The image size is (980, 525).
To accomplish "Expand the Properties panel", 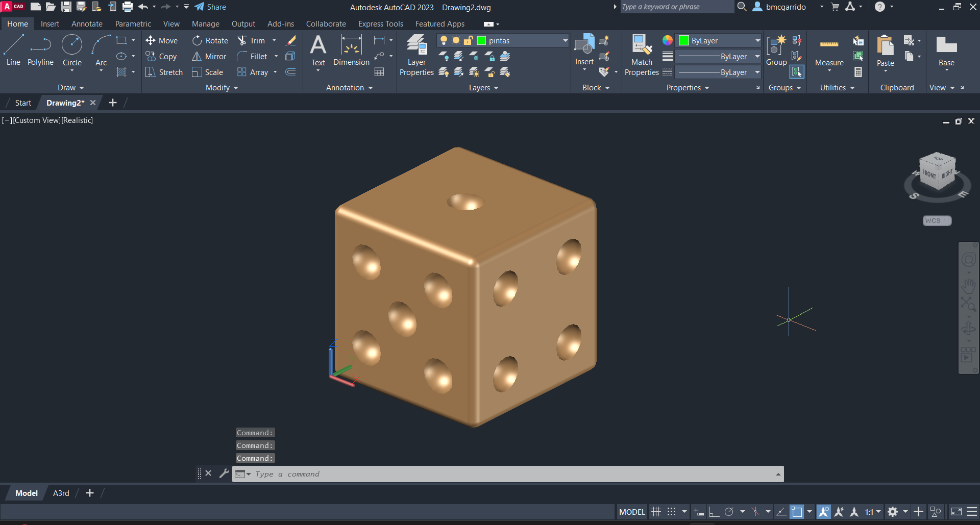I will coord(688,88).
